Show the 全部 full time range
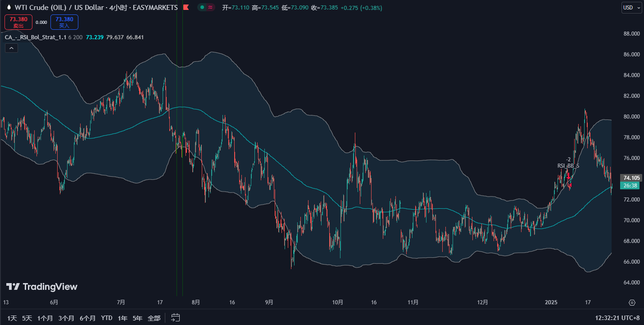Viewport: 644px width, 325px height. (x=154, y=318)
